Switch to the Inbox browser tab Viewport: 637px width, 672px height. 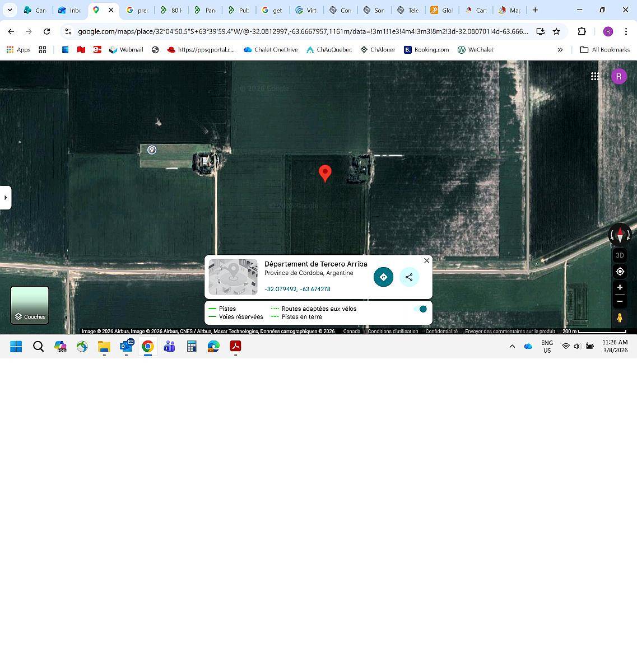point(70,10)
